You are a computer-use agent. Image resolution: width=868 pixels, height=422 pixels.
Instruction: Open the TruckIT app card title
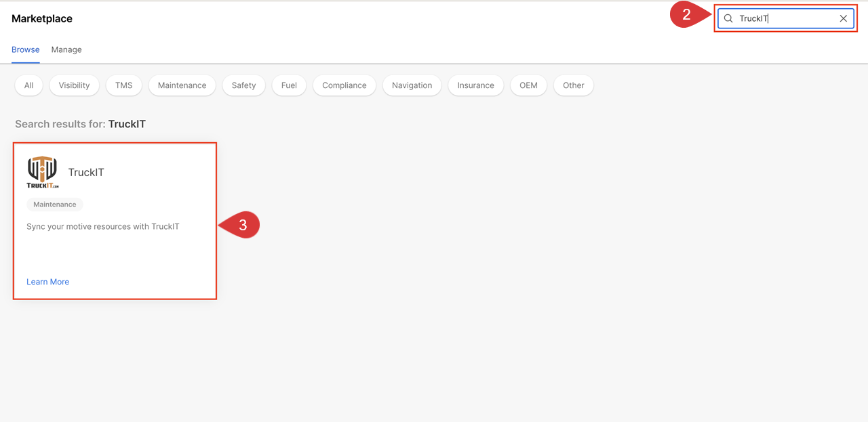[x=86, y=172]
